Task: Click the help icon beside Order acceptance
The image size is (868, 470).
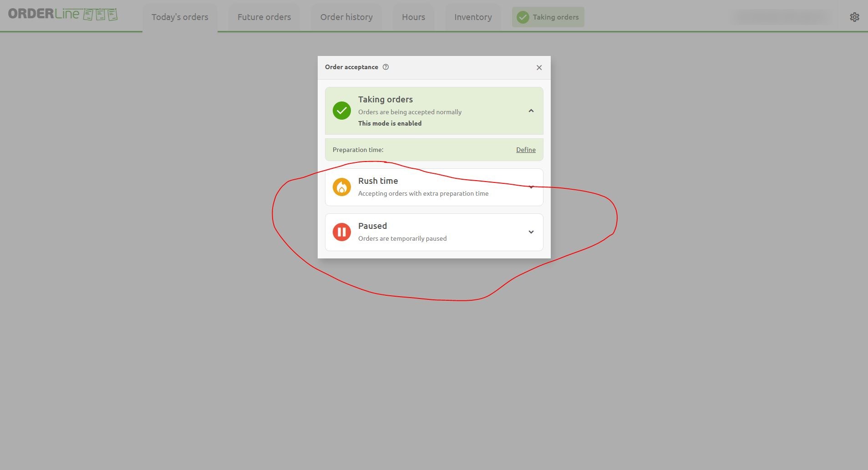Action: 386,67
